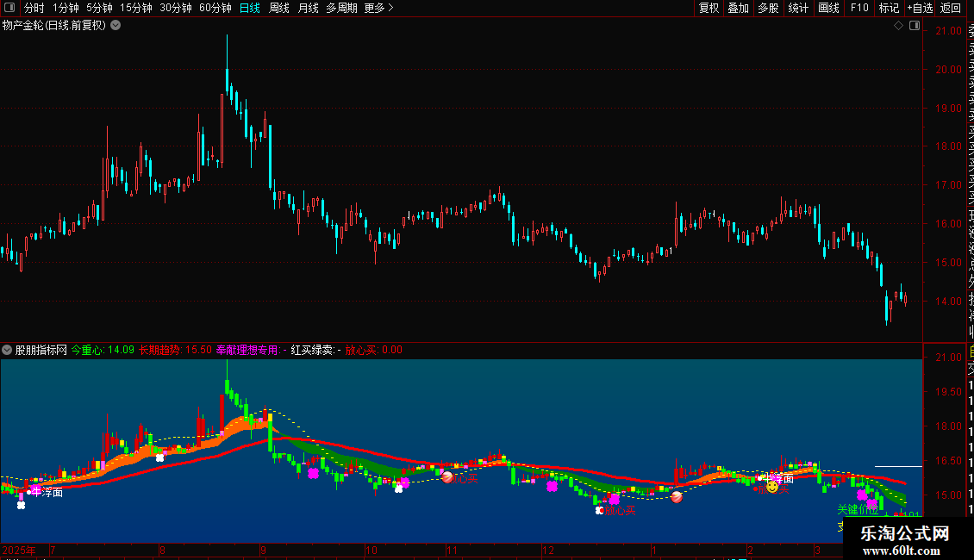Toggle the right side panel icon
The image size is (974, 560).
(915, 26)
